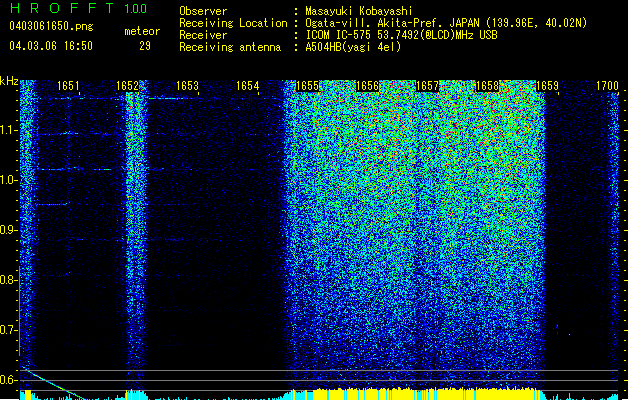Click the 0.8 kHz axis label
The width and height of the screenshot is (629, 400).
click(8, 280)
